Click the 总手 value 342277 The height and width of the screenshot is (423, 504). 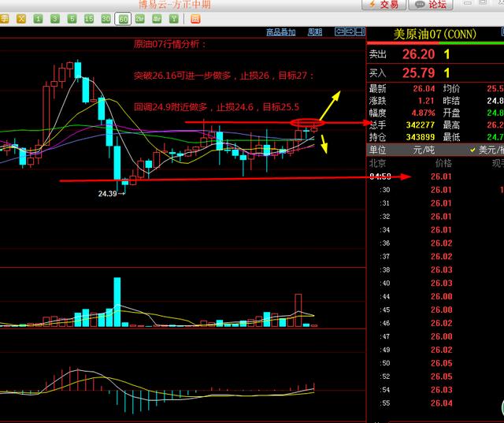pyautogui.click(x=420, y=124)
